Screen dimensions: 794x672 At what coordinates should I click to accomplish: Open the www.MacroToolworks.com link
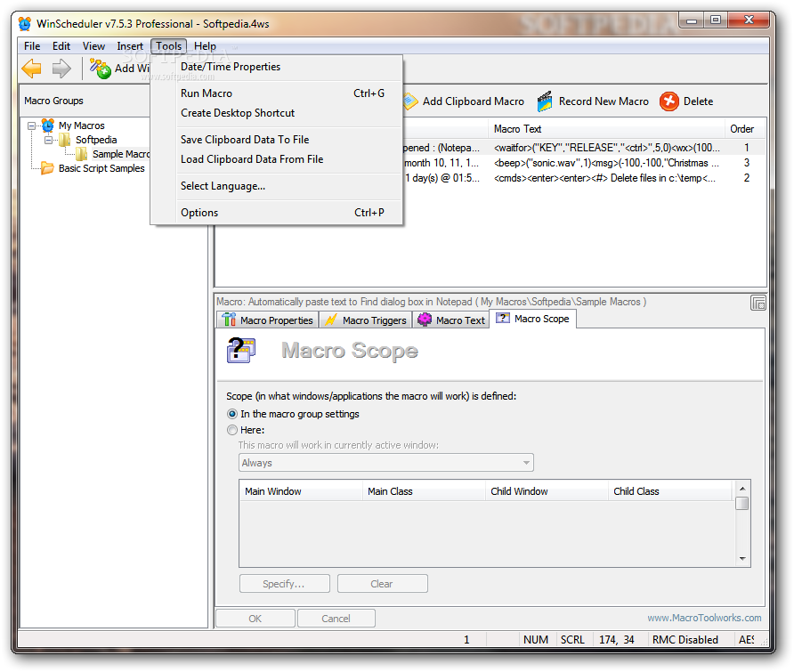pyautogui.click(x=704, y=618)
